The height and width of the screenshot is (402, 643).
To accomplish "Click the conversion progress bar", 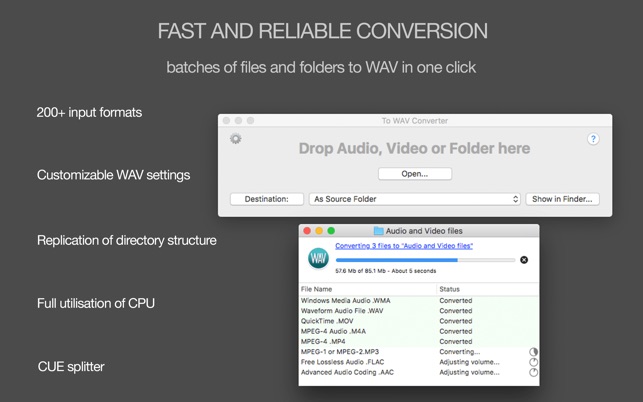I will pyautogui.click(x=425, y=260).
